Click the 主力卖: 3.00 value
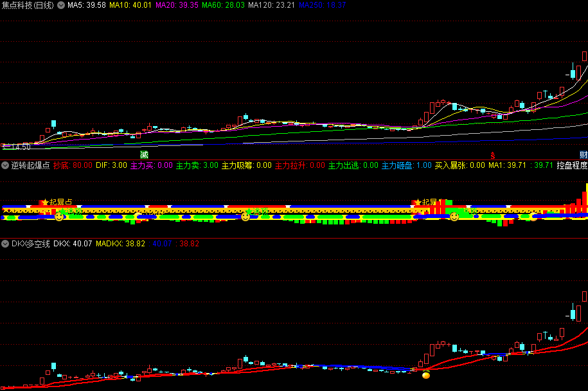 pos(197,165)
